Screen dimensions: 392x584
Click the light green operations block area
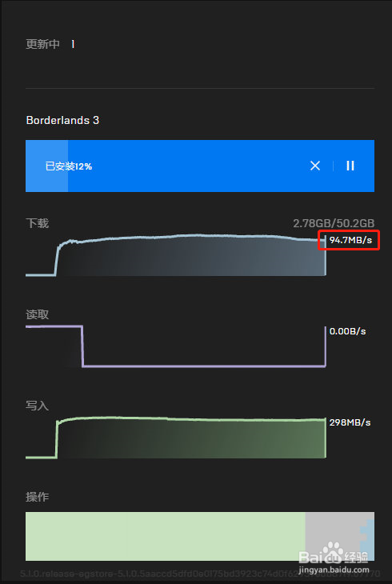click(166, 536)
